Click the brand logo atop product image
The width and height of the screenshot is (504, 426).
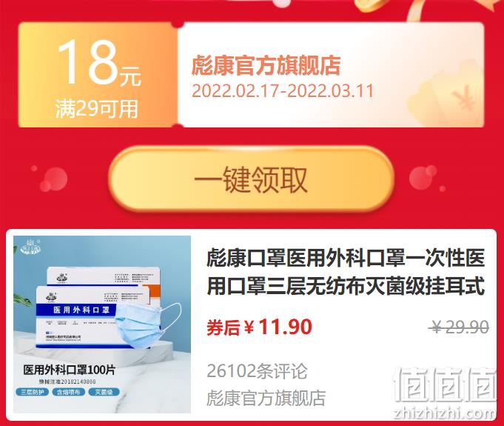coord(30,247)
